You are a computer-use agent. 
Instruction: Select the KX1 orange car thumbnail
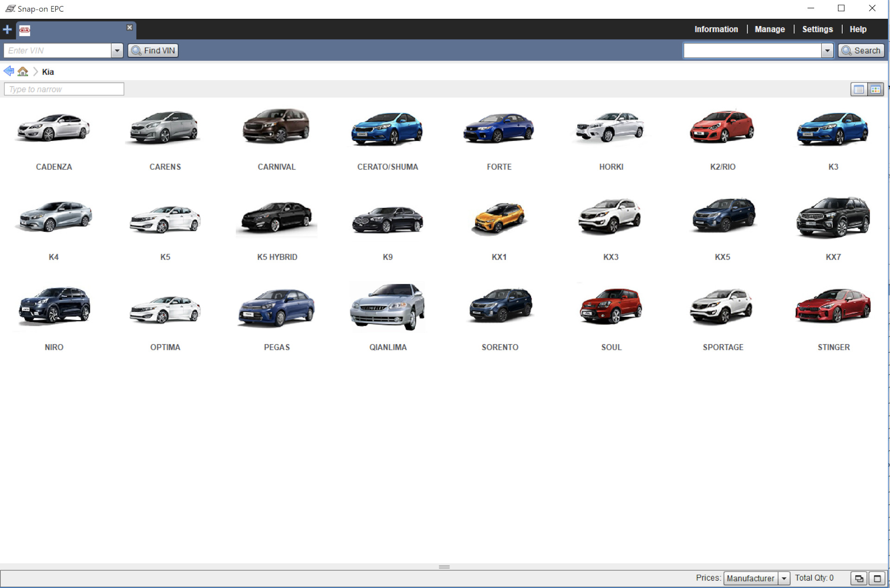point(499,218)
